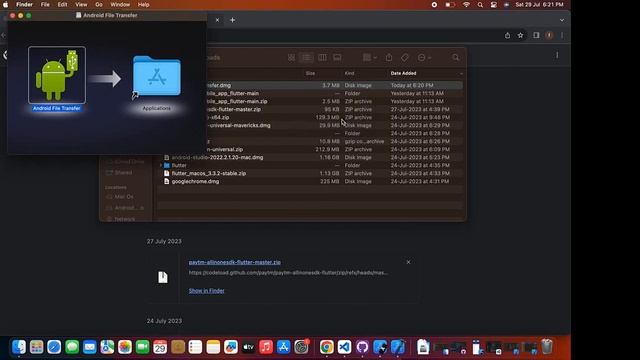The image size is (640, 360).
Task: Open App Store from the Dock
Action: [283, 347]
